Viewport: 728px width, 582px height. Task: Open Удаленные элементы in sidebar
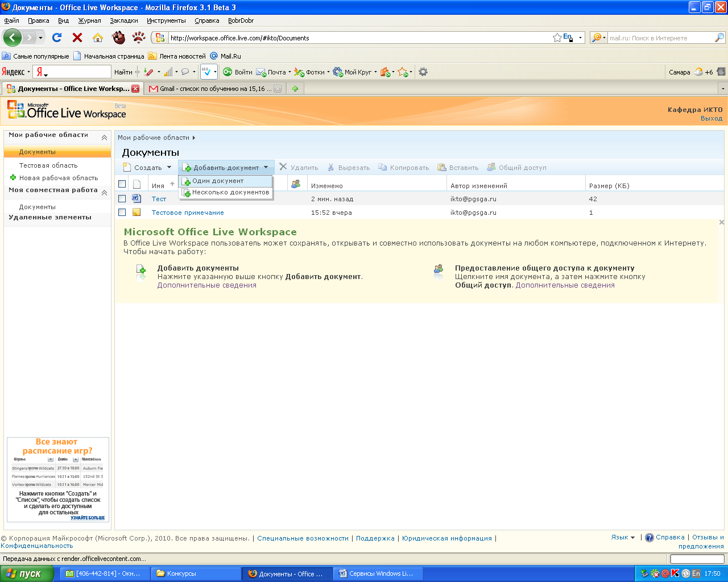pos(49,217)
